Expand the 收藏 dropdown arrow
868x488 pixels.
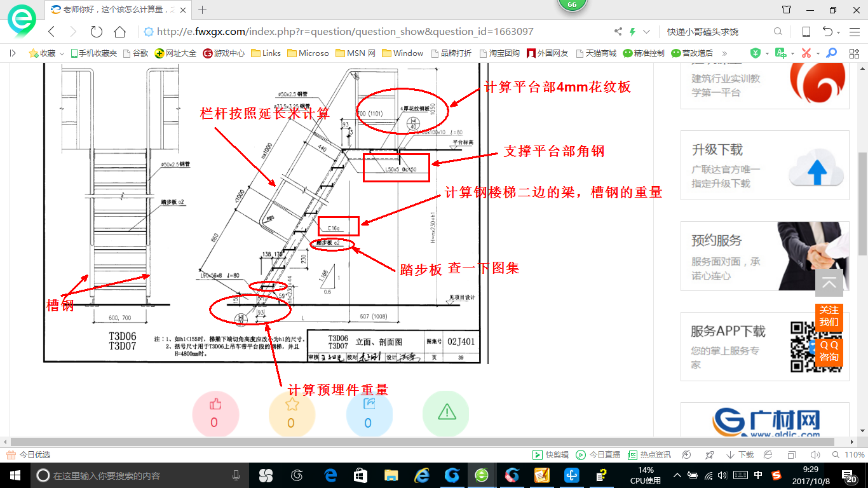(x=62, y=53)
